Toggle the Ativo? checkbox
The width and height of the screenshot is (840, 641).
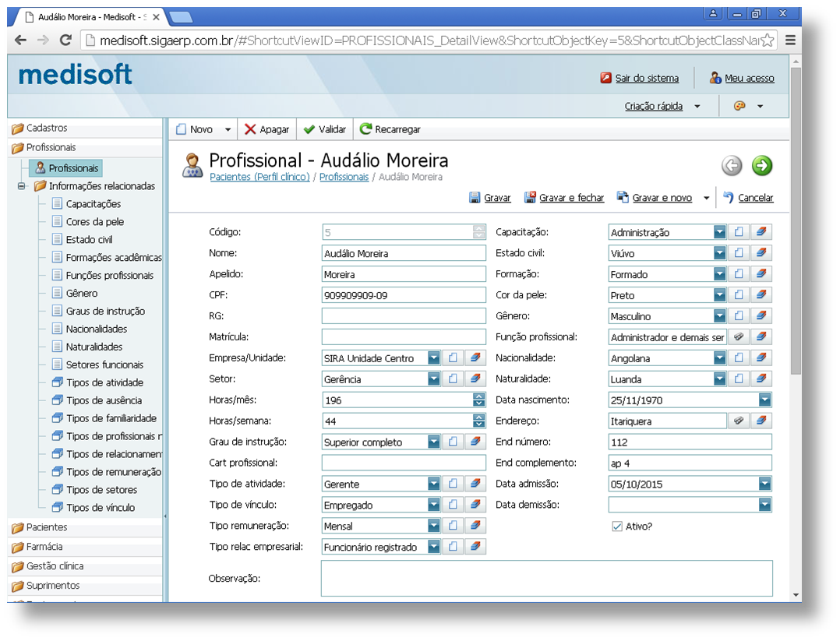[617, 527]
